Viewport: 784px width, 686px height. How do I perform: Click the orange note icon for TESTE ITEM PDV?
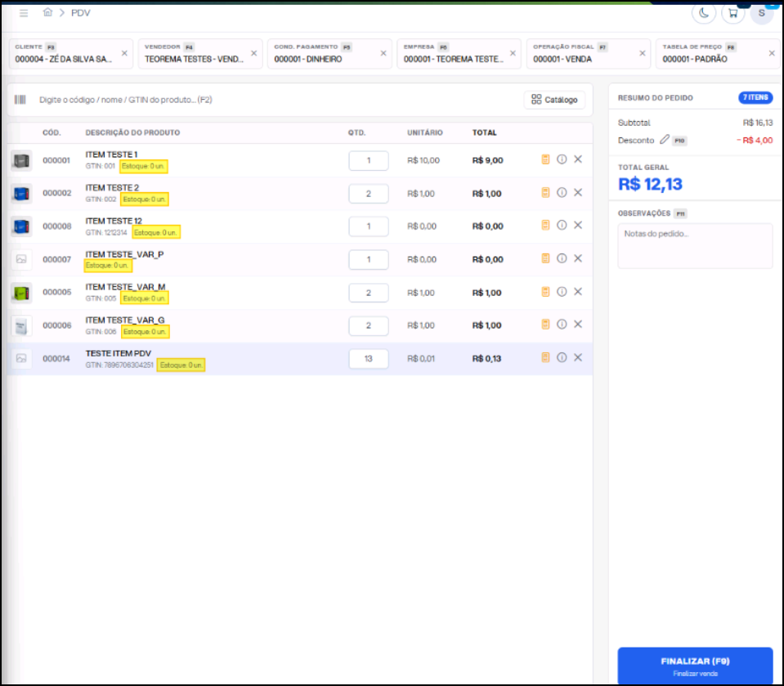pyautogui.click(x=545, y=357)
